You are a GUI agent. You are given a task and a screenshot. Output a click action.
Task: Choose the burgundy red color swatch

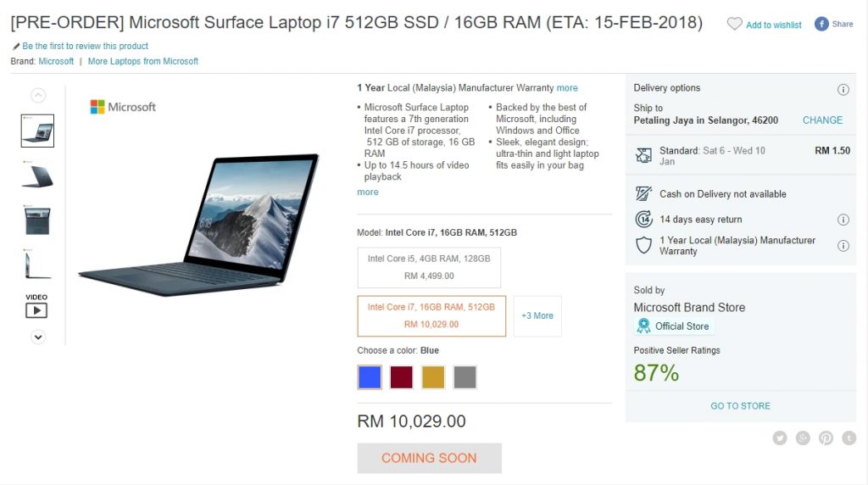[x=401, y=377]
